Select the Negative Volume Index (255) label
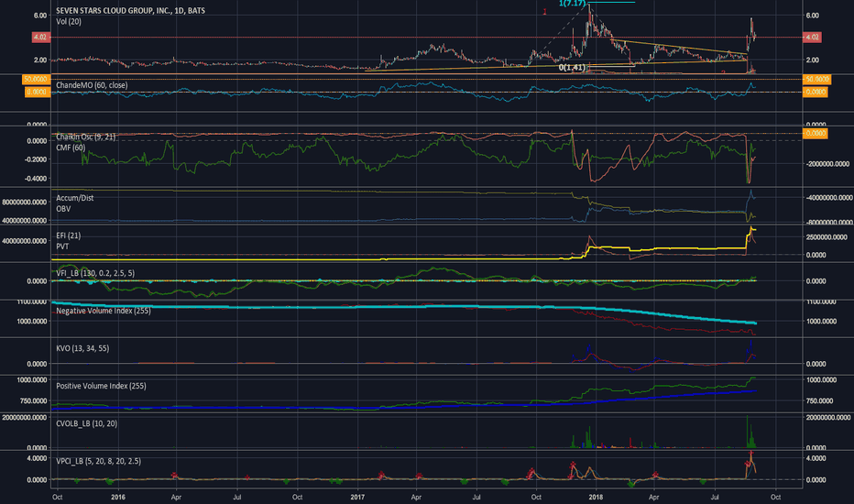The height and width of the screenshot is (504, 854). (x=104, y=311)
